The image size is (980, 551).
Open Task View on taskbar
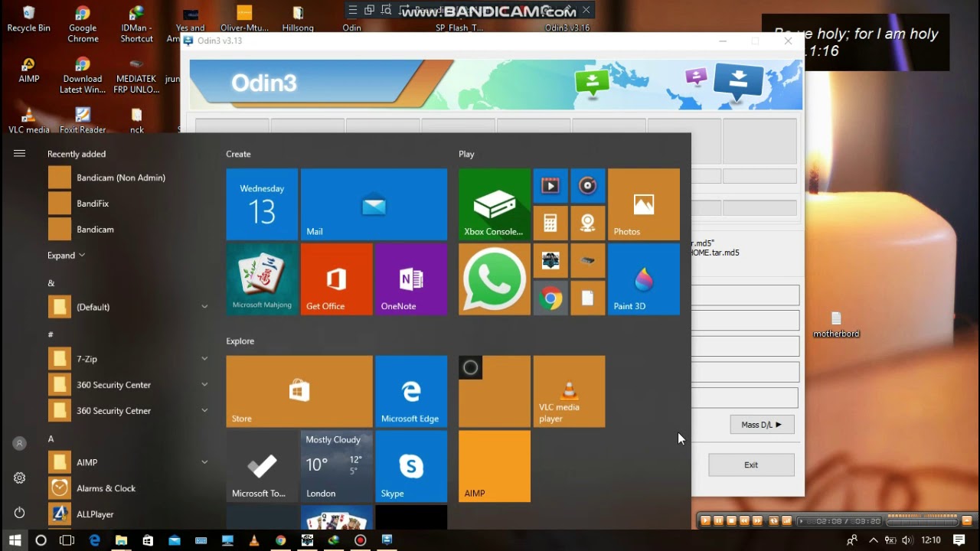[67, 540]
